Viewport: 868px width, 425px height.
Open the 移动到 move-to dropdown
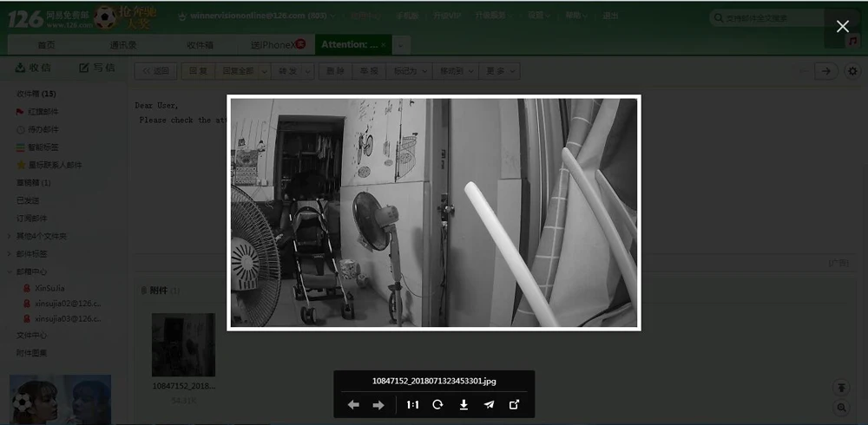point(457,71)
